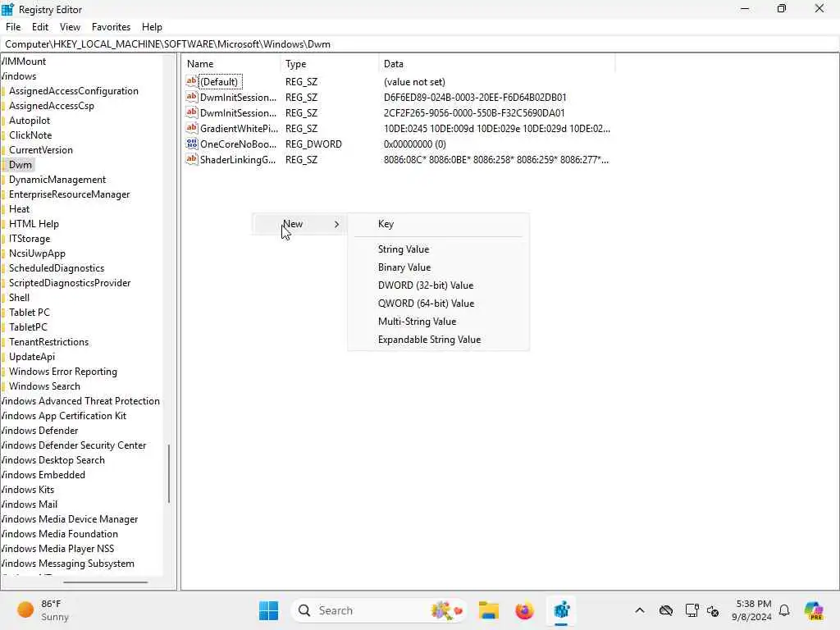The image size is (840, 630).
Task: Select the ScheduledDiagnostics key
Action: (57, 268)
